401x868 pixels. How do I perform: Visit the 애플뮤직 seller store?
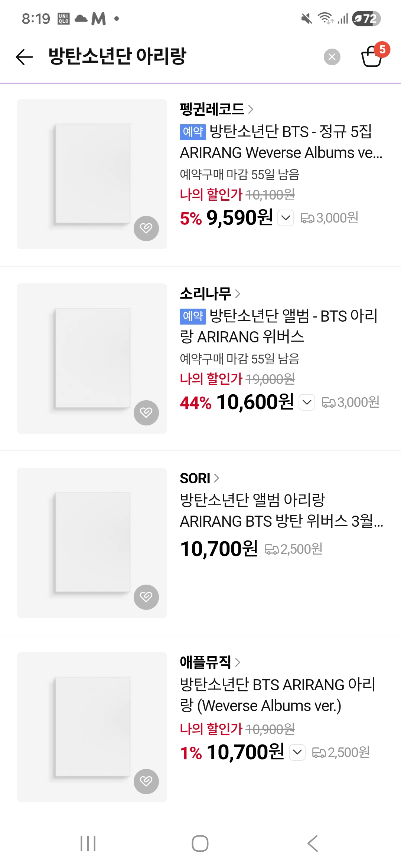tap(210, 662)
